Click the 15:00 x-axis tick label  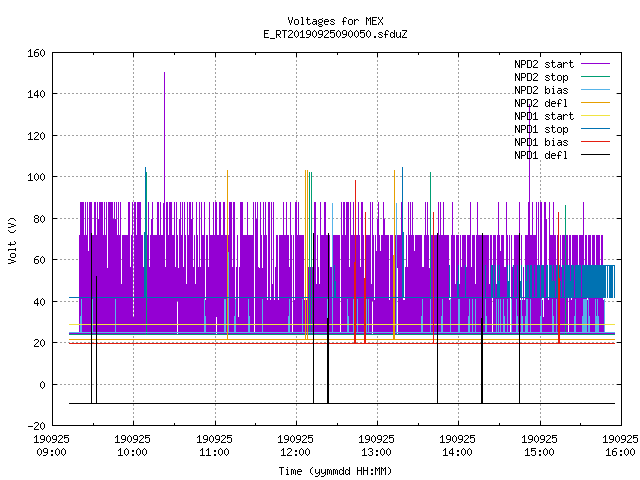(539, 452)
